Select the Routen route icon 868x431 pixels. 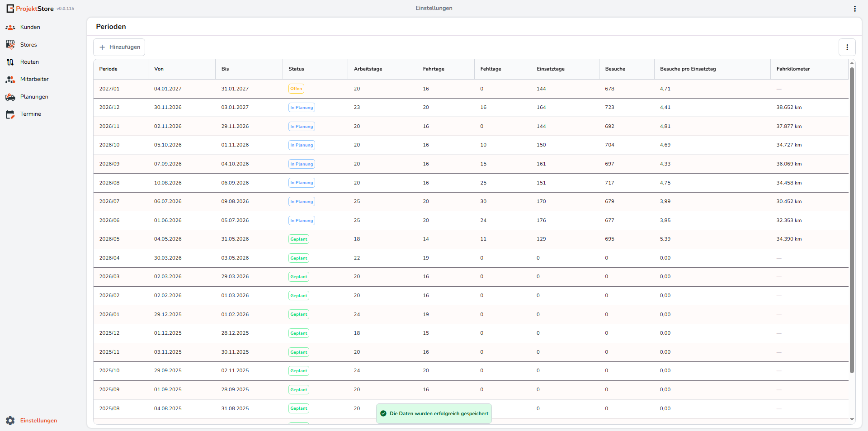10,62
